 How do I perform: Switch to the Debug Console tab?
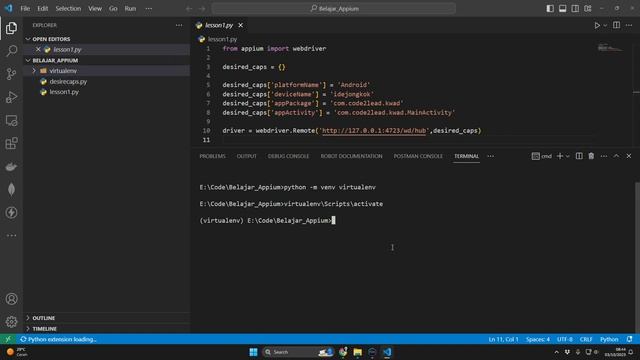(288, 156)
